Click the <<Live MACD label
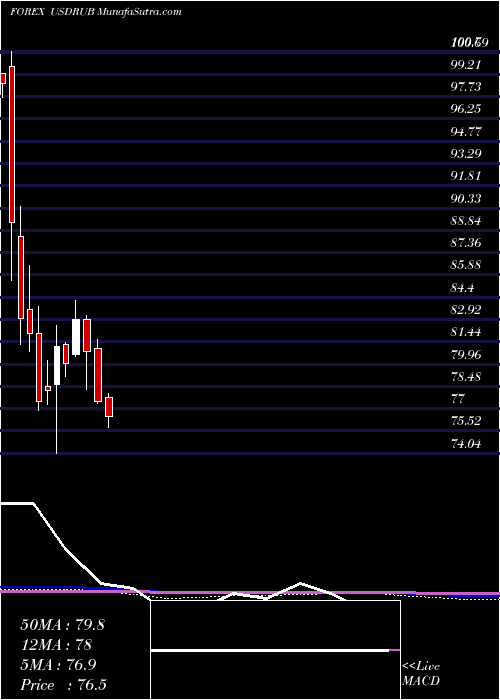 coord(421,675)
